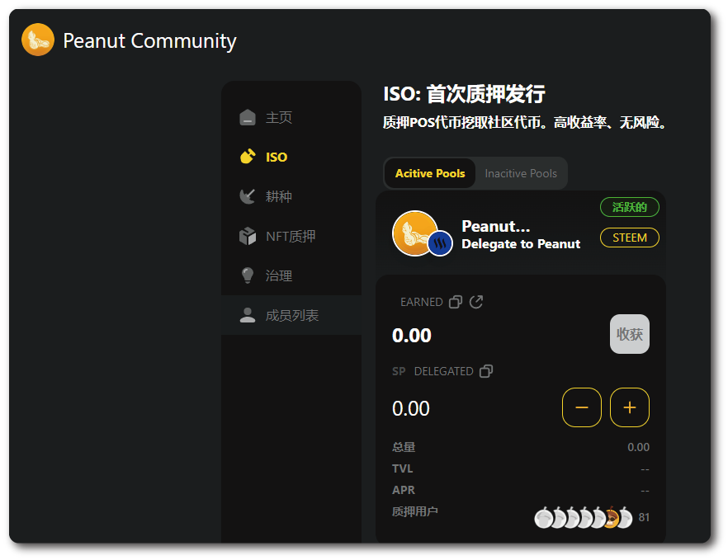Click the shovel icon beside ISO
The image size is (728, 560).
(x=248, y=157)
